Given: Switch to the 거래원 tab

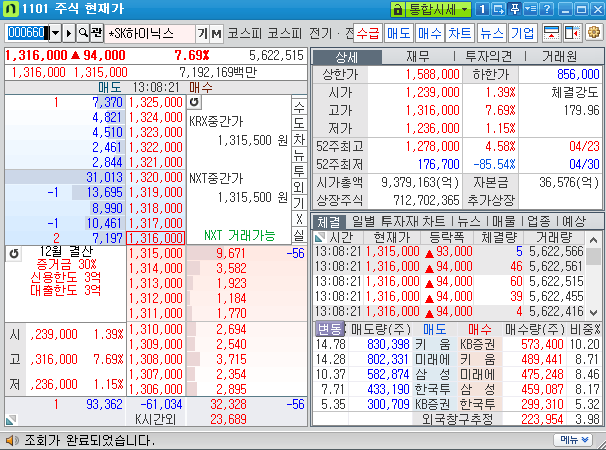Looking at the screenshot, I should click(x=559, y=57).
